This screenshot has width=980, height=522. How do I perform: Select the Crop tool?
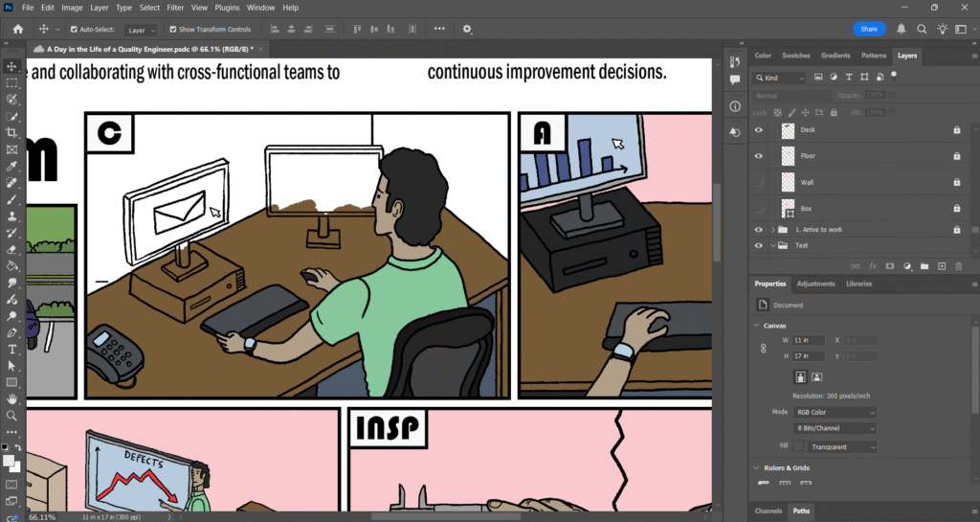11,132
